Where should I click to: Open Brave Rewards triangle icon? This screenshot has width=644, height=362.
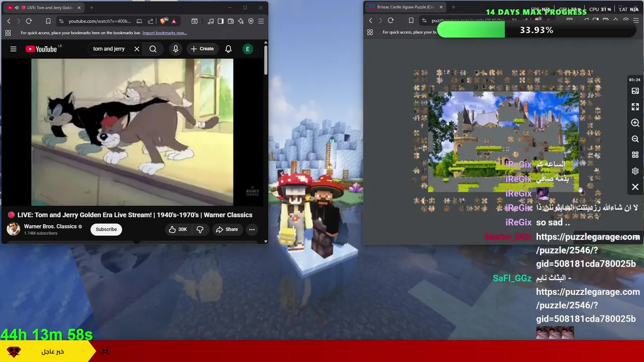pyautogui.click(x=174, y=21)
